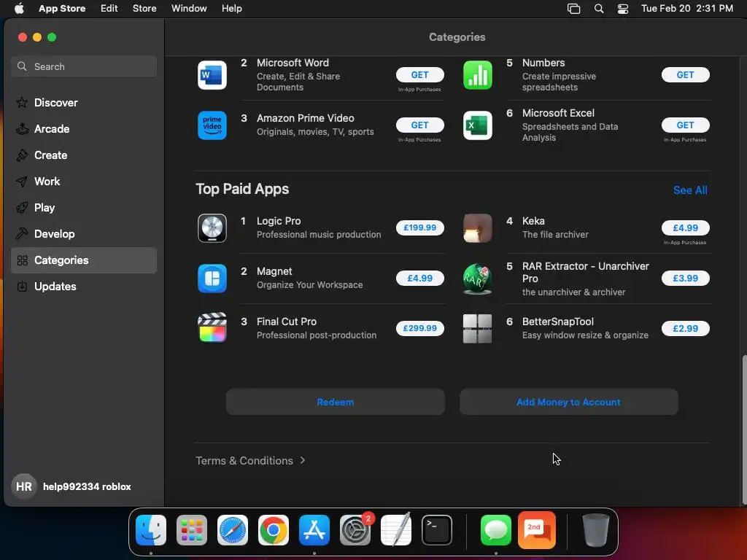Image resolution: width=747 pixels, height=560 pixels.
Task: Launch Finder from the dock
Action: (151, 530)
